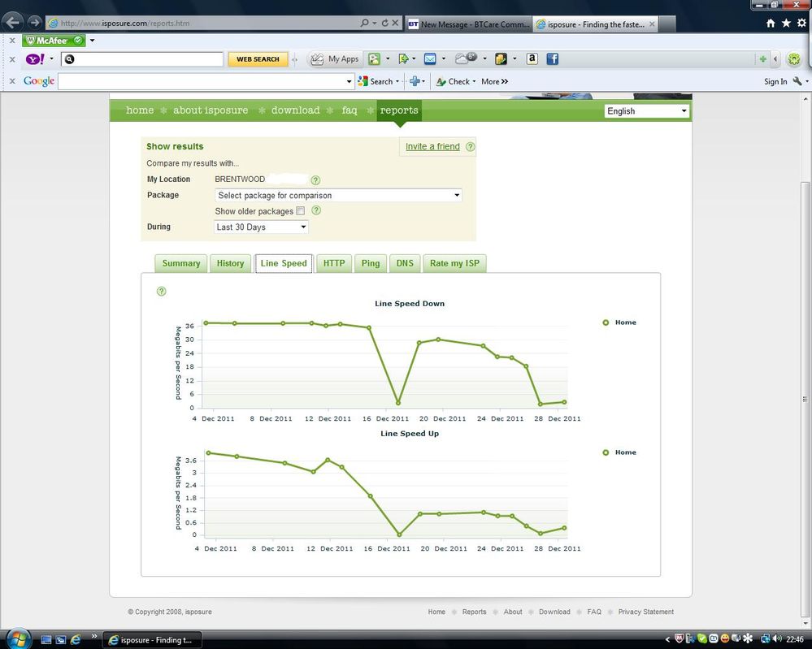
Task: Switch to the Ping tab
Action: pyautogui.click(x=371, y=263)
